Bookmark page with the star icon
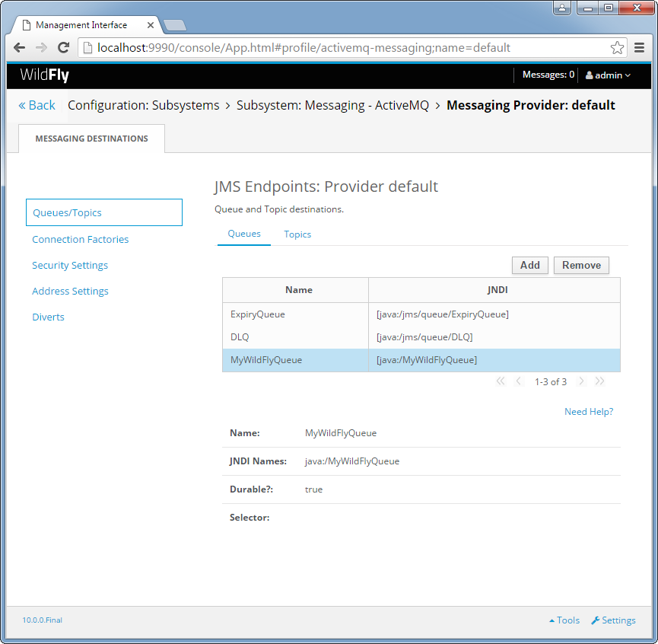658x644 pixels. pyautogui.click(x=617, y=47)
